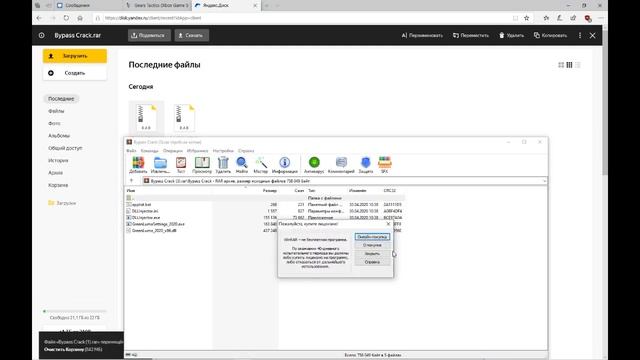Viewport: 640px width, 360px height.
Task: Click the Закрыть button in license dialog
Action: point(372,254)
